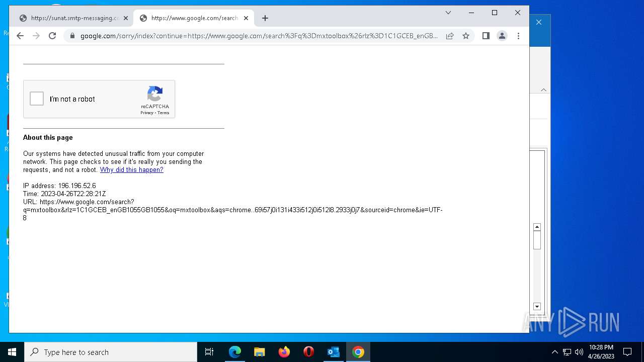This screenshot has width=644, height=362.
Task: Open File Explorer from taskbar
Action: point(260,352)
